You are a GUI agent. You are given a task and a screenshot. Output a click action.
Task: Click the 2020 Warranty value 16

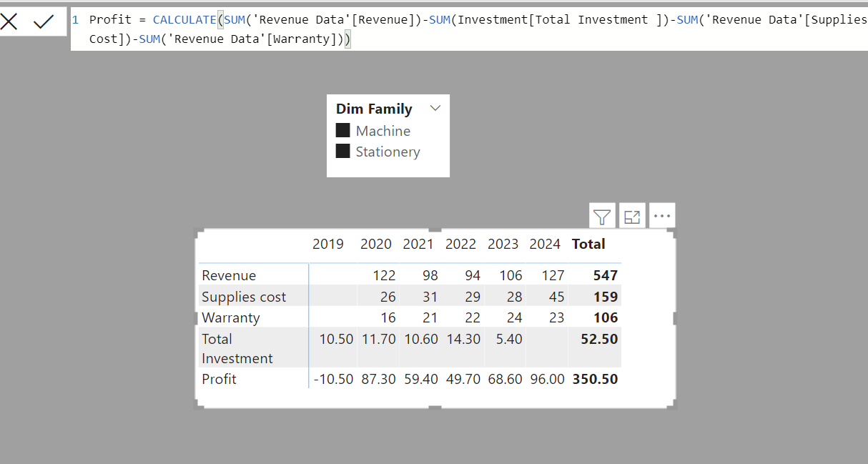(388, 317)
